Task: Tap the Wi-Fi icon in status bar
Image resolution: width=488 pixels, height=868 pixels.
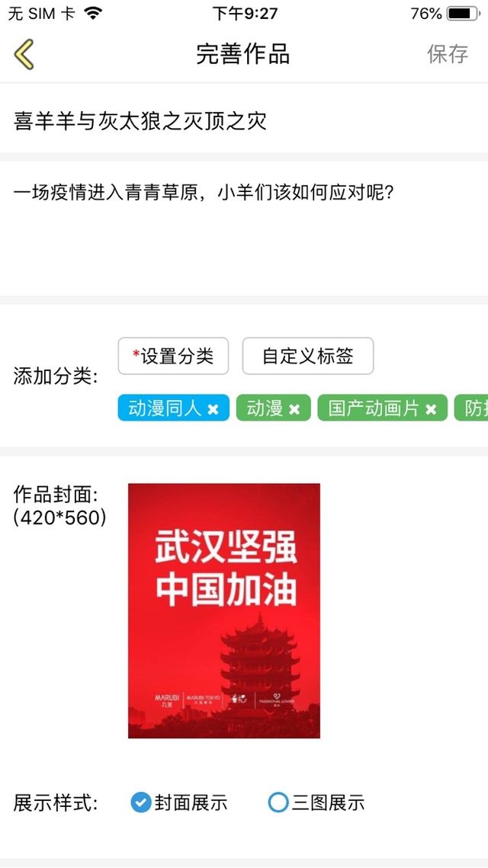Action: 94,13
